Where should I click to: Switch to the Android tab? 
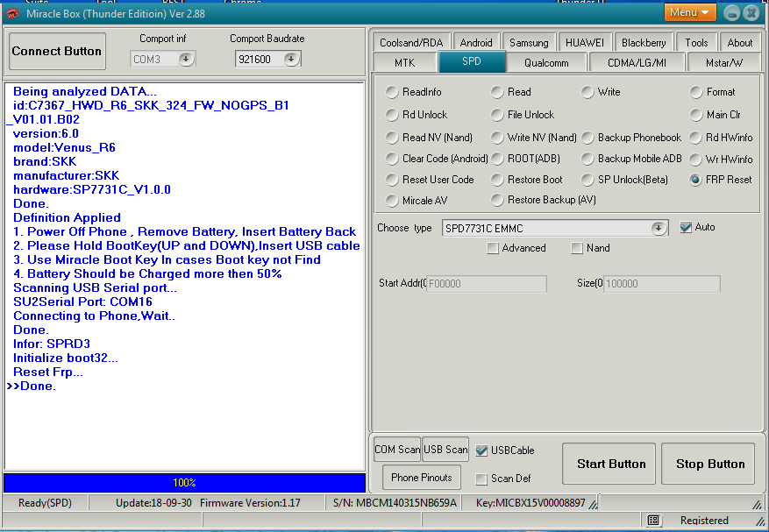point(476,42)
